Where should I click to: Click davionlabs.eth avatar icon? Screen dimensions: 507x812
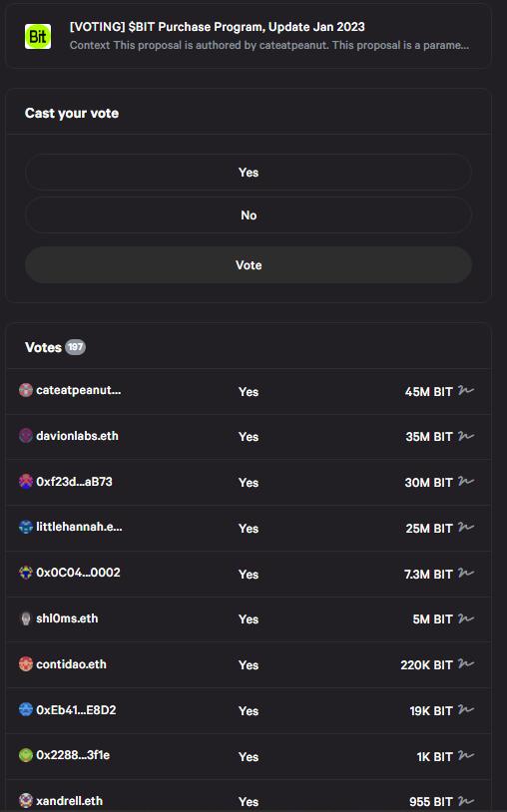tap(26, 436)
